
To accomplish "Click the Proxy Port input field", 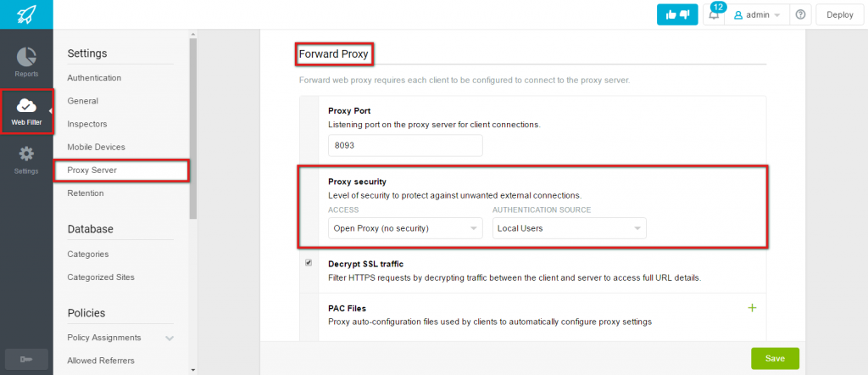I will [405, 146].
